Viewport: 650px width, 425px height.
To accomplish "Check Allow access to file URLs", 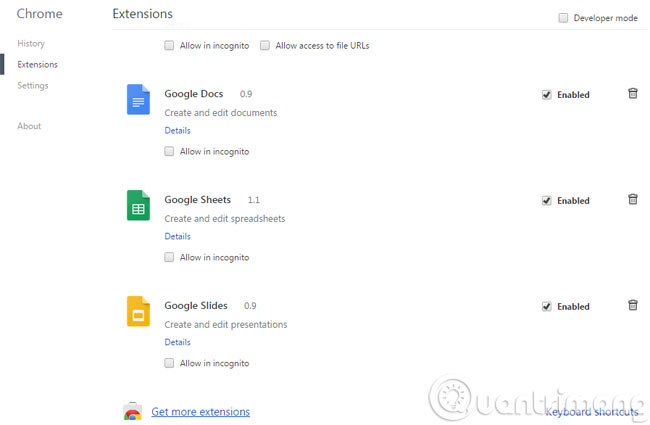I will coord(265,45).
